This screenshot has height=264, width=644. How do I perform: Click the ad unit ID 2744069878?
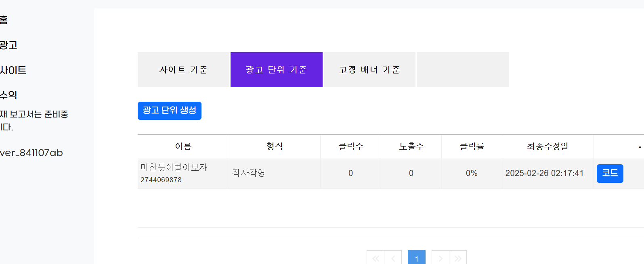click(161, 180)
